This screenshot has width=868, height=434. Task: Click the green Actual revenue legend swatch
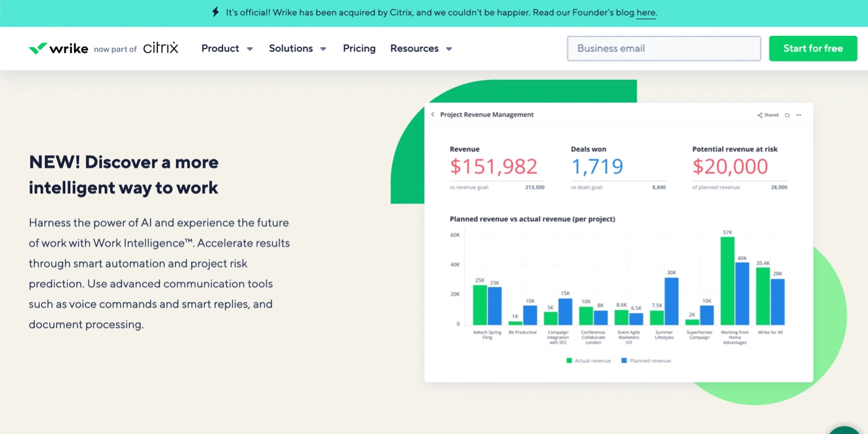[569, 360]
